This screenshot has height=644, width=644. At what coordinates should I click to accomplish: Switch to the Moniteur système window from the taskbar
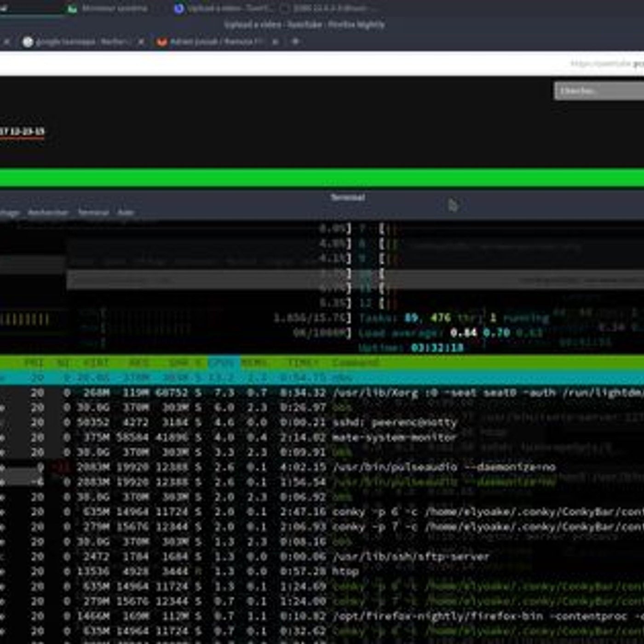click(109, 8)
